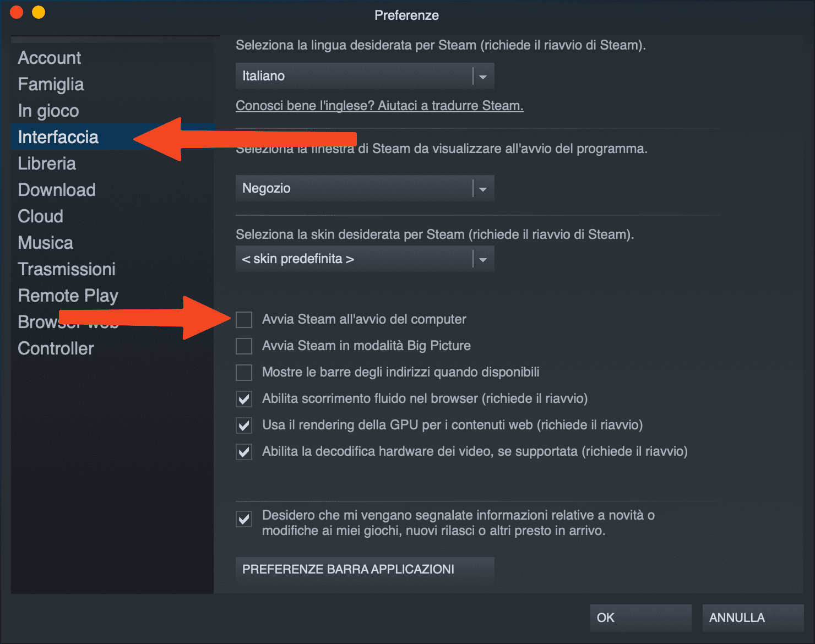Switch to Remote Play section

point(68,296)
